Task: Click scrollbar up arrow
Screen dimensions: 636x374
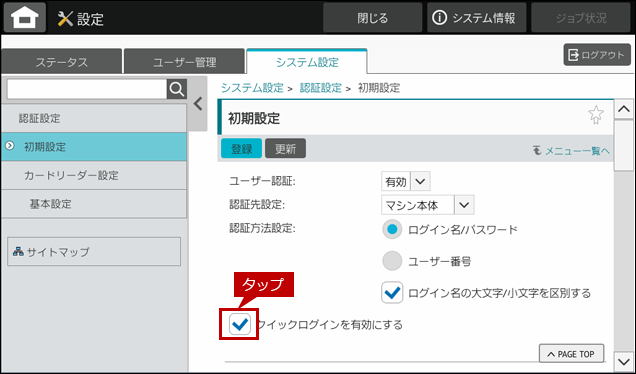Action: [624, 109]
